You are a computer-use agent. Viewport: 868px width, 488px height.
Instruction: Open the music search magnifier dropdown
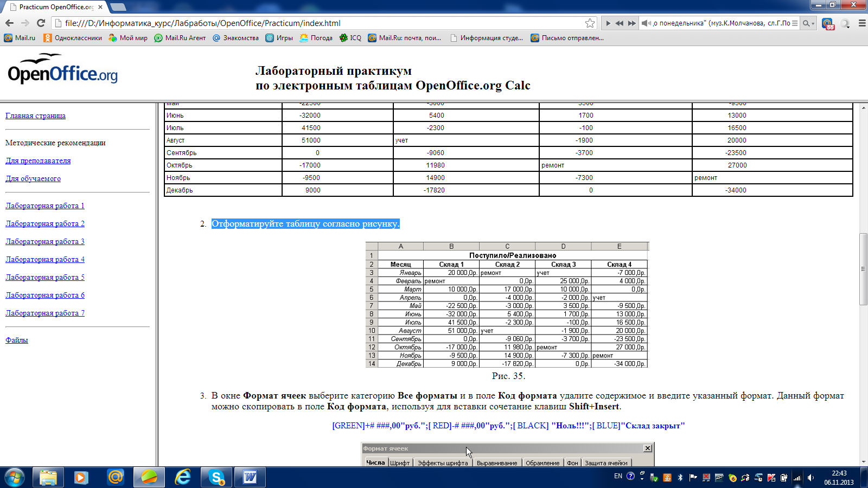pos(809,23)
